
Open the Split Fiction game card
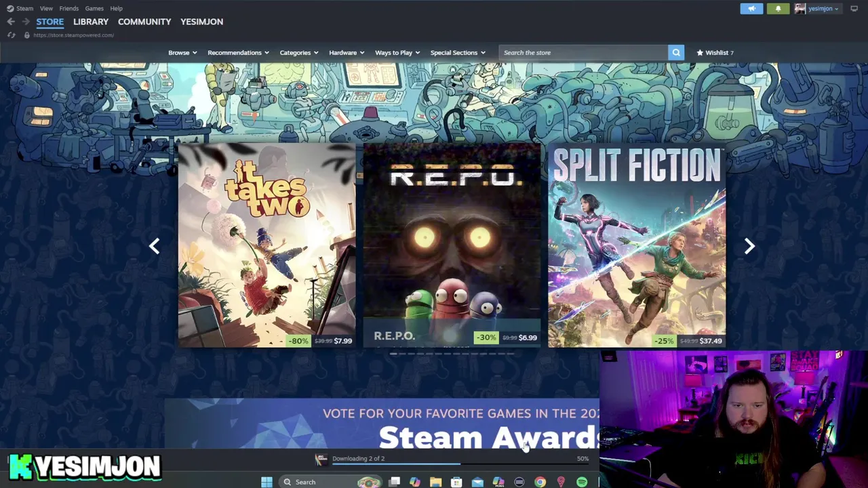click(637, 245)
